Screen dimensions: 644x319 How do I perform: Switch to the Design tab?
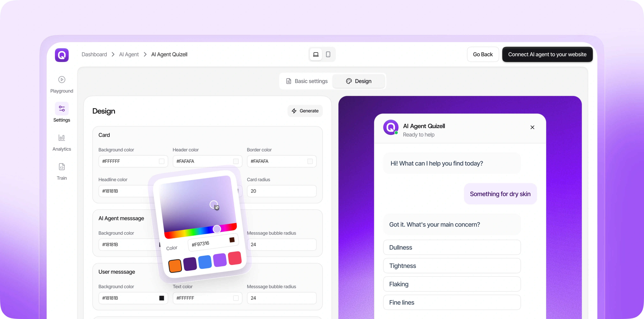pyautogui.click(x=359, y=81)
